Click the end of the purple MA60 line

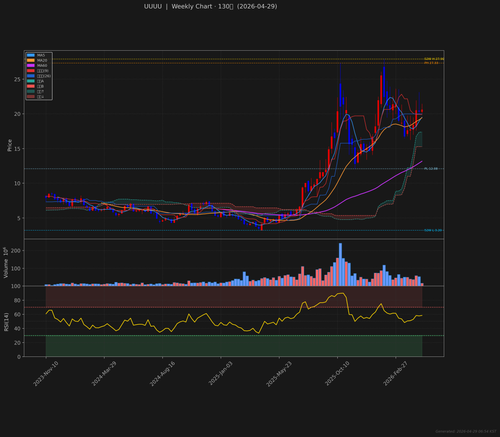(x=422, y=161)
